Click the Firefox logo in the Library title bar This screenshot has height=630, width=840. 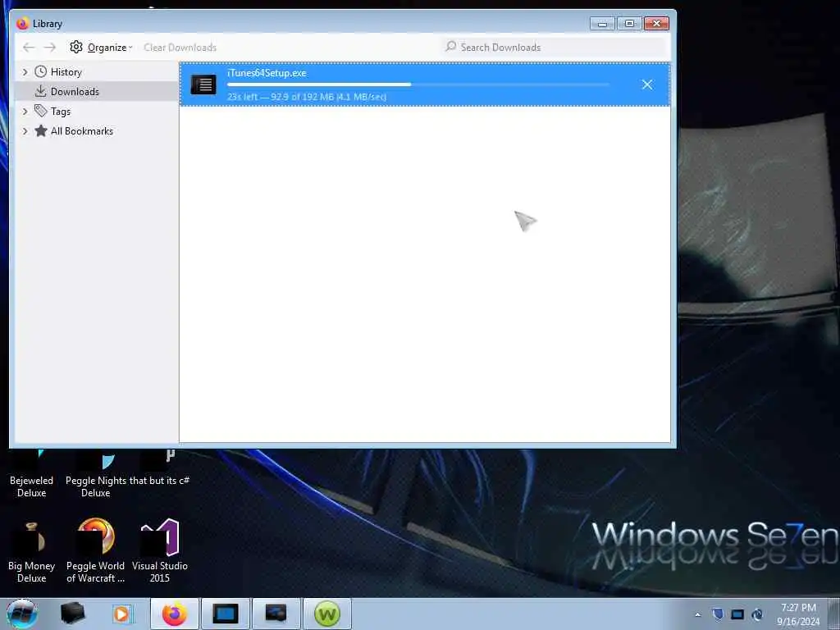click(22, 24)
